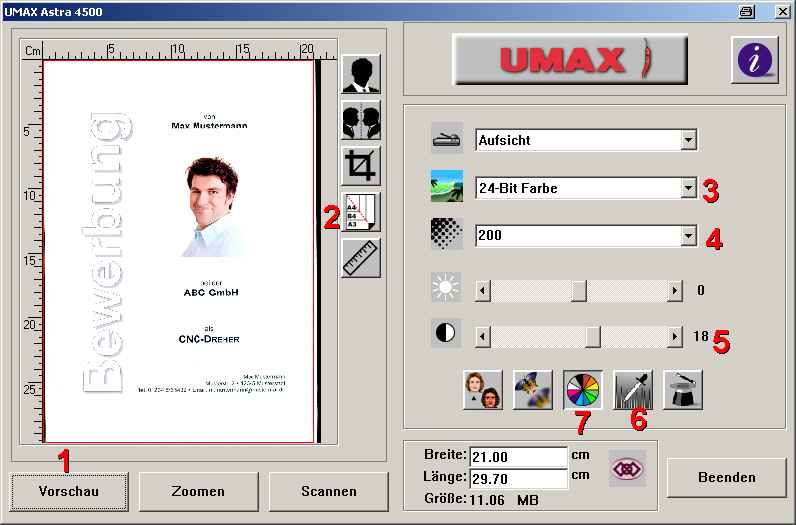Decrease contrast with the left arrow

(483, 337)
